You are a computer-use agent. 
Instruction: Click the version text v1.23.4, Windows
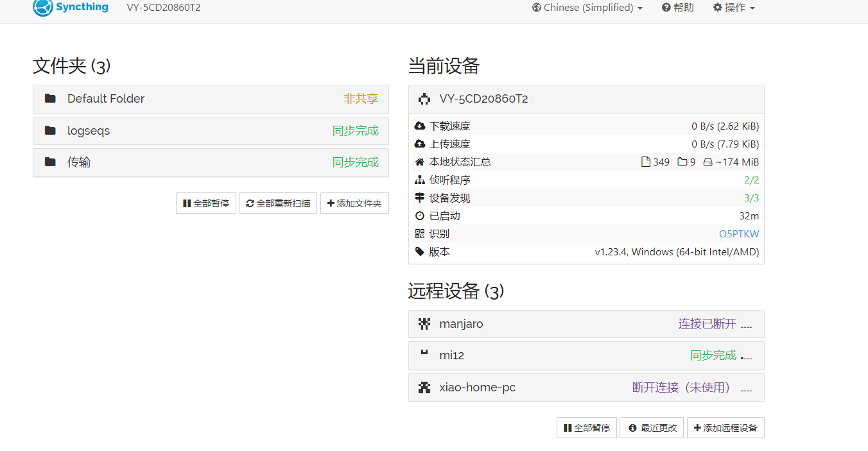click(677, 251)
